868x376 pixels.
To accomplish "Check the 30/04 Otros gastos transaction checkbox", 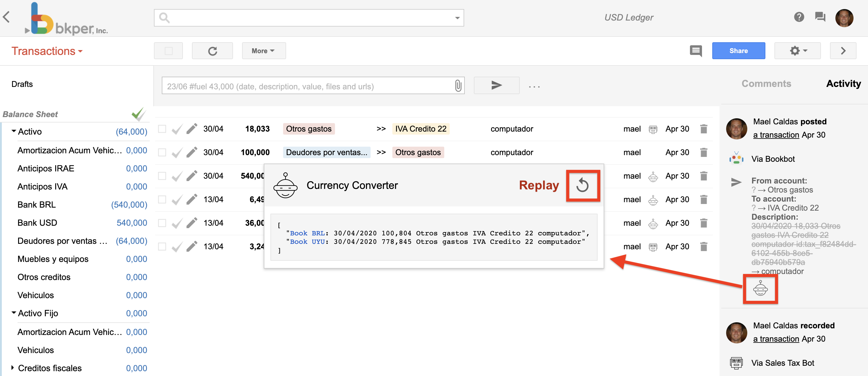I will (161, 129).
